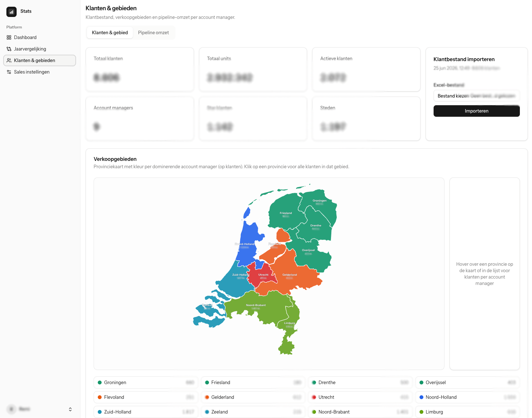Click the Sales instellingen sliders icon
The width and height of the screenshot is (532, 418).
point(9,72)
